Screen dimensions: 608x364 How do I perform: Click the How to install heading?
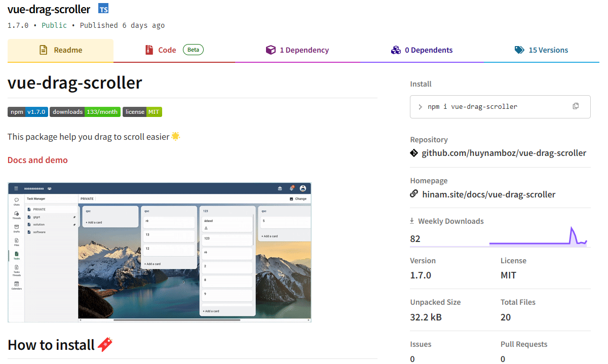[51, 345]
